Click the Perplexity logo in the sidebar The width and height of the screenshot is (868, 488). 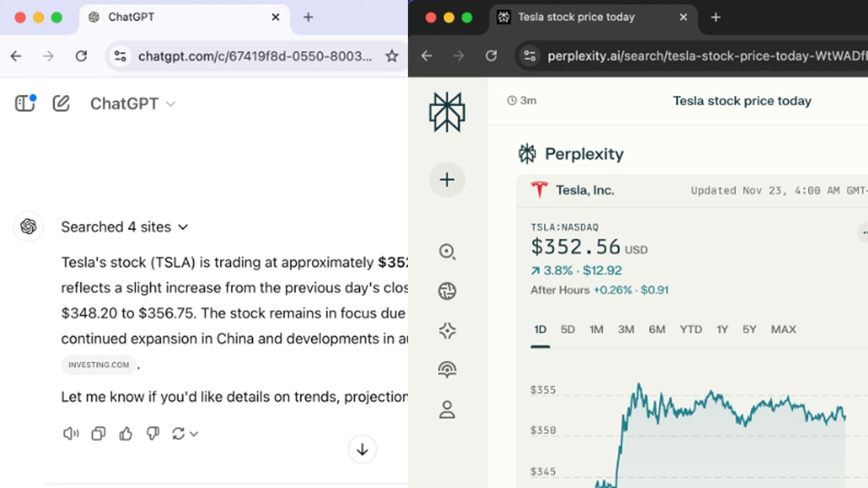(447, 112)
